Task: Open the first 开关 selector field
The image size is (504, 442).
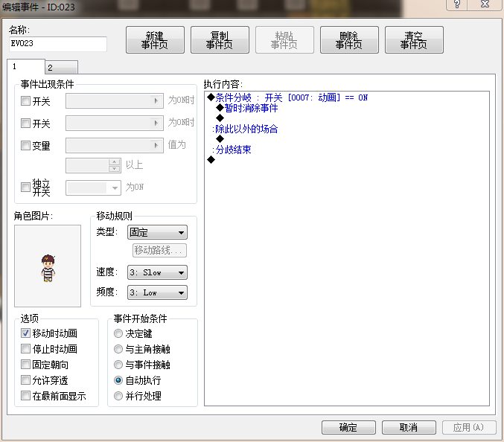Action: click(x=115, y=101)
